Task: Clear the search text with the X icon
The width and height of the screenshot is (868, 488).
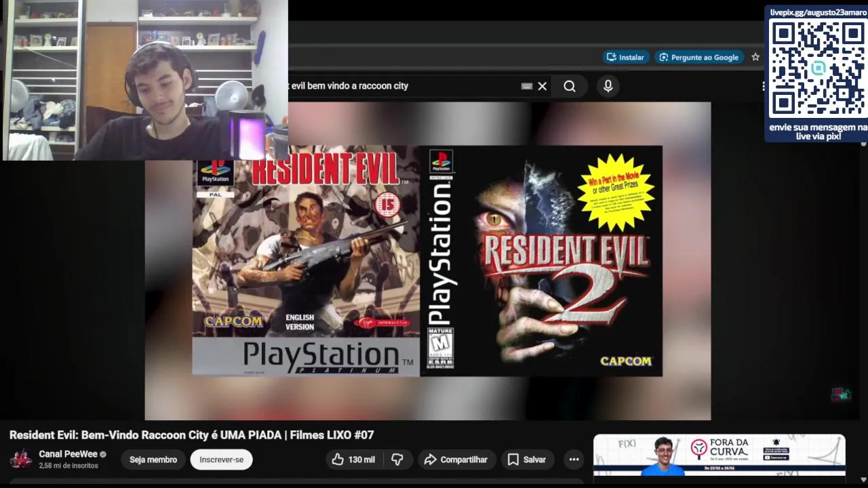Action: pyautogui.click(x=542, y=86)
